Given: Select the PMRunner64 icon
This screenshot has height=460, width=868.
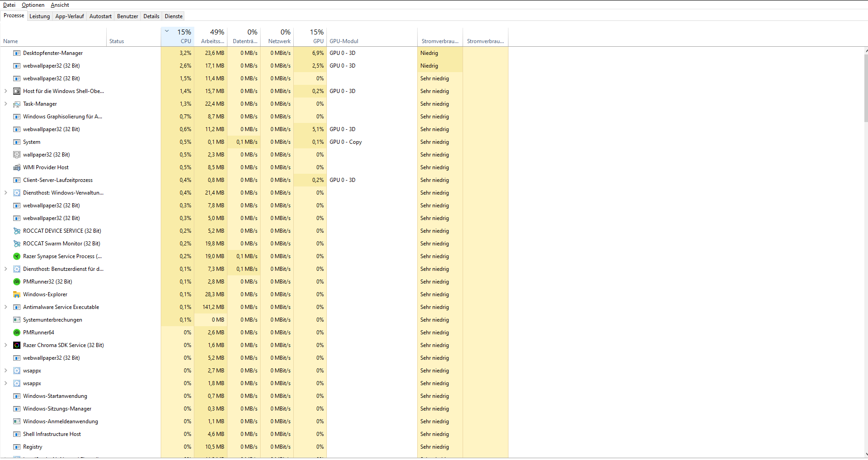Looking at the screenshot, I should [17, 333].
